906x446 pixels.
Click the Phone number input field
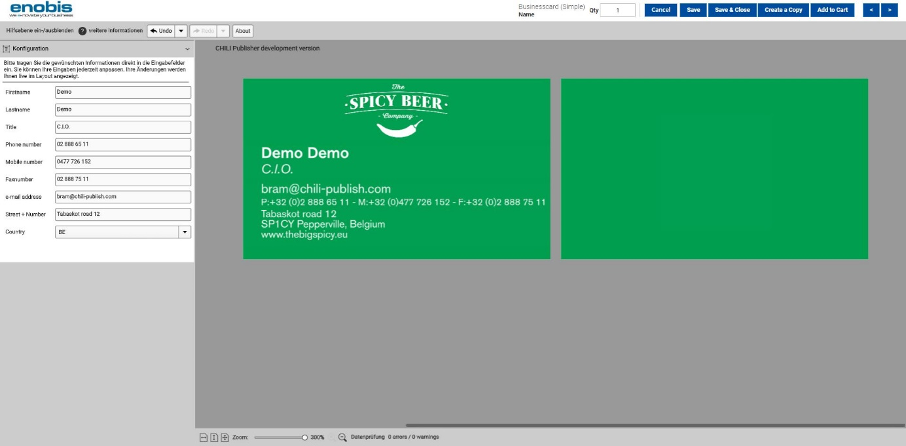123,144
